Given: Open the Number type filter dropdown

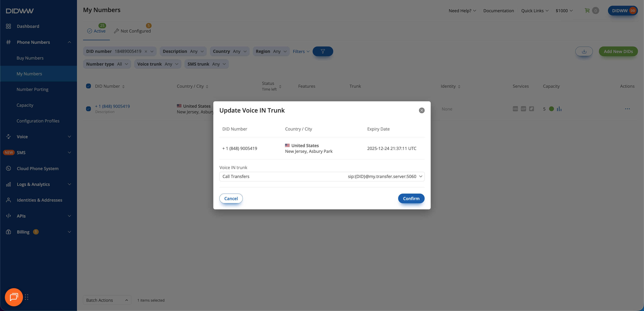Looking at the screenshot, I should coord(107,64).
